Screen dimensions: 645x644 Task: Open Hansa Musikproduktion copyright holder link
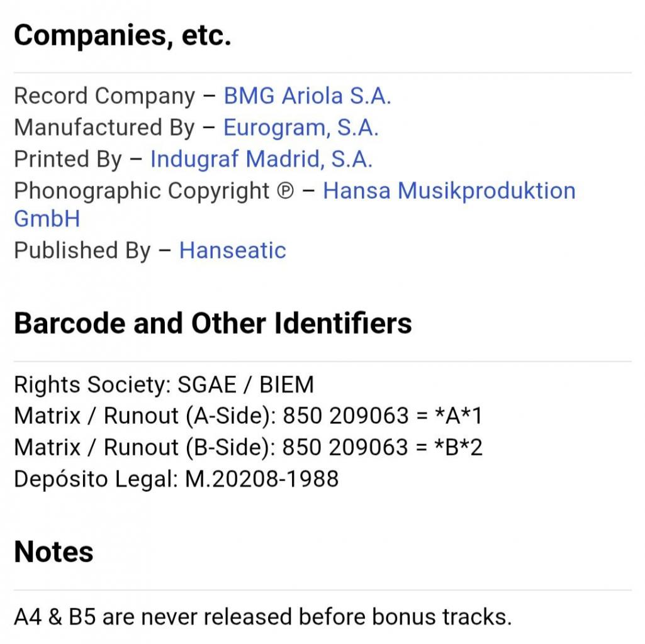(x=449, y=191)
